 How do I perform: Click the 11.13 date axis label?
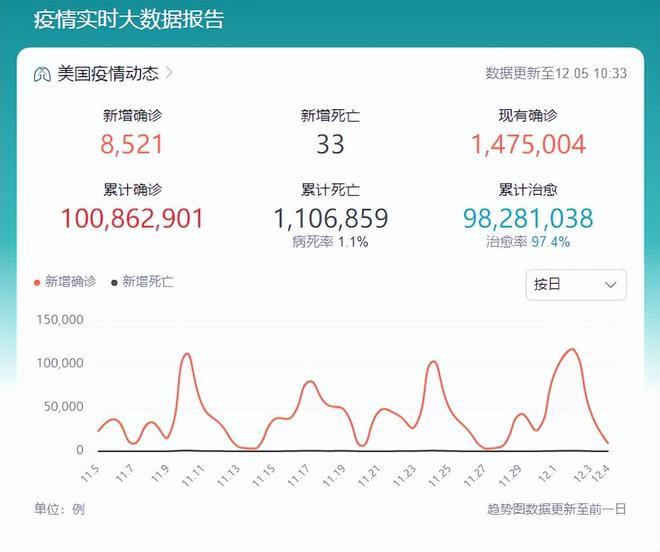(x=229, y=475)
